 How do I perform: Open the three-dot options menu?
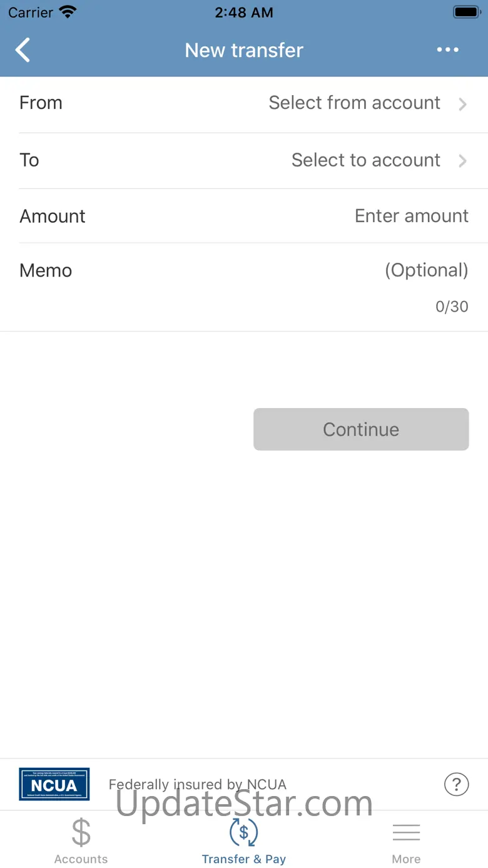point(448,50)
